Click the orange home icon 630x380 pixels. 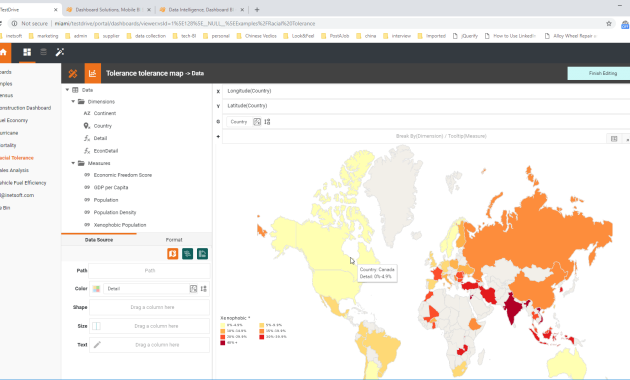coord(4,52)
